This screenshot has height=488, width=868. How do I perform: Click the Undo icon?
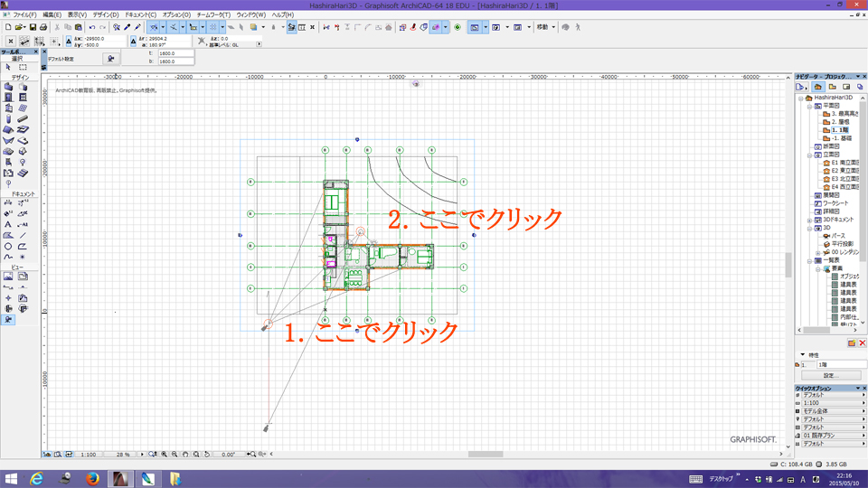92,27
